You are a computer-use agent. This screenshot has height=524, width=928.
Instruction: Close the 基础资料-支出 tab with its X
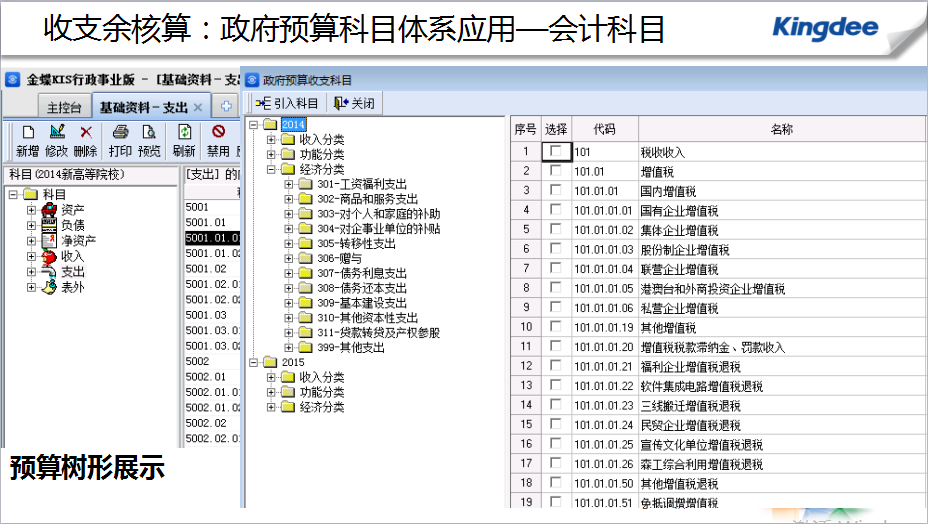(x=198, y=107)
